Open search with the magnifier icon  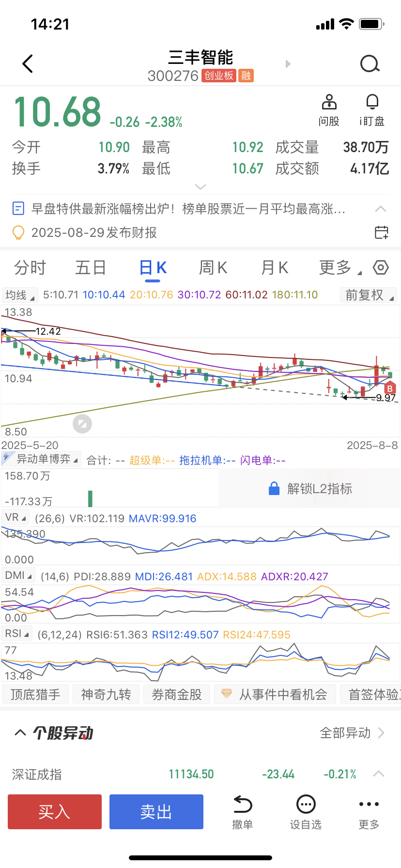tap(370, 63)
